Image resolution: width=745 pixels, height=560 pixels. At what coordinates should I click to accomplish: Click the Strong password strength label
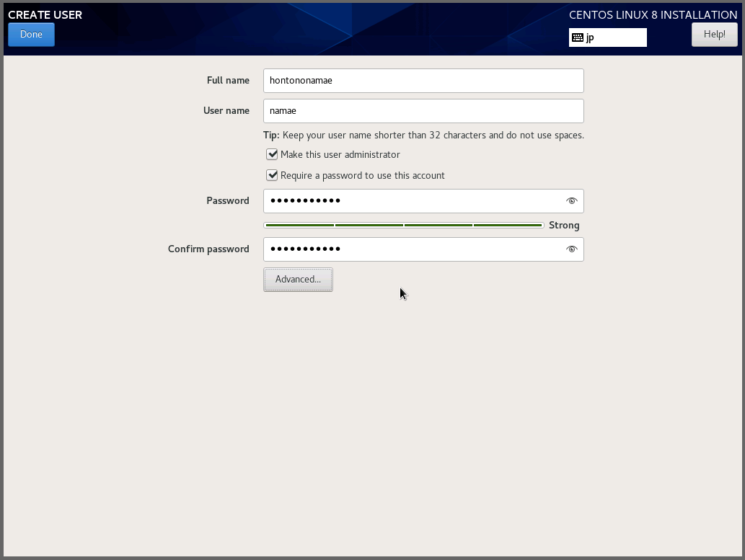point(564,226)
